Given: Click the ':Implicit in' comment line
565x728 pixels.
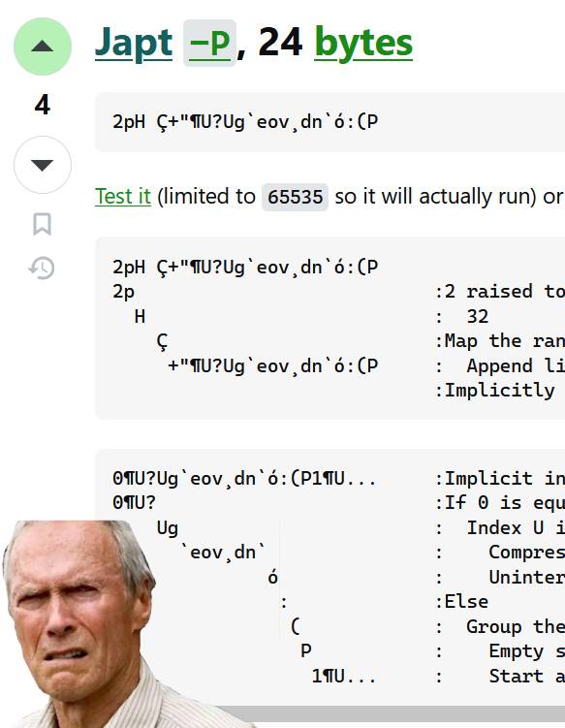Looking at the screenshot, I should coord(500,478).
